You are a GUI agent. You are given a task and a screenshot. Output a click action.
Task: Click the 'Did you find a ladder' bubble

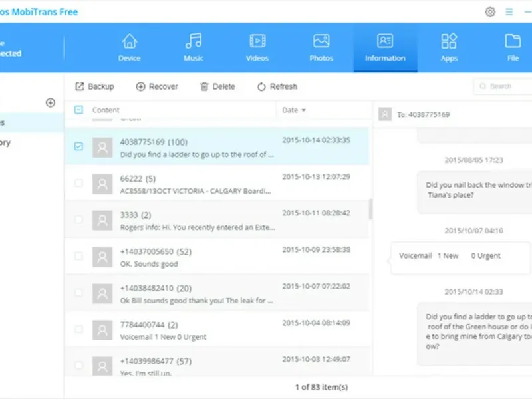point(474,334)
